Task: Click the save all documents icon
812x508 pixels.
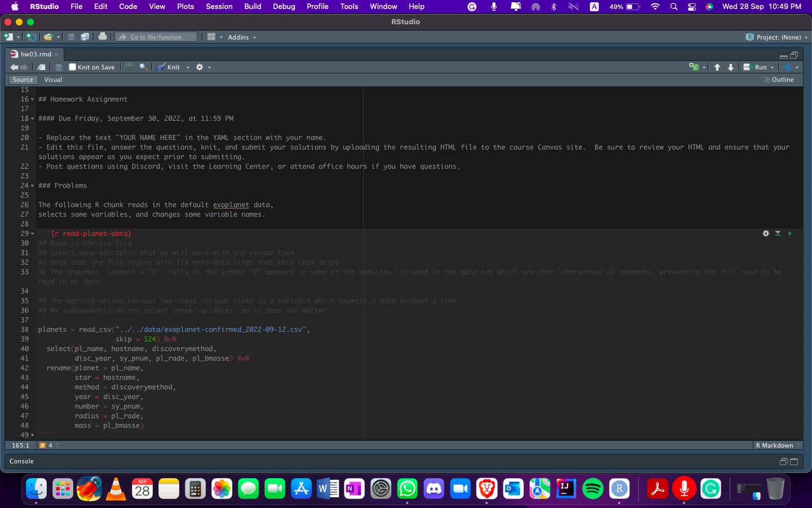Action: (x=85, y=37)
